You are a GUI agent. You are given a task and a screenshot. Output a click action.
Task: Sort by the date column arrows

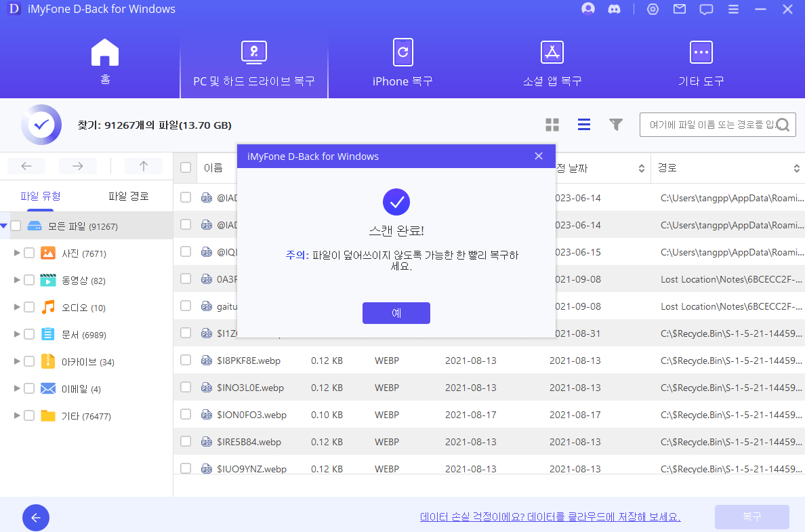pos(641,168)
